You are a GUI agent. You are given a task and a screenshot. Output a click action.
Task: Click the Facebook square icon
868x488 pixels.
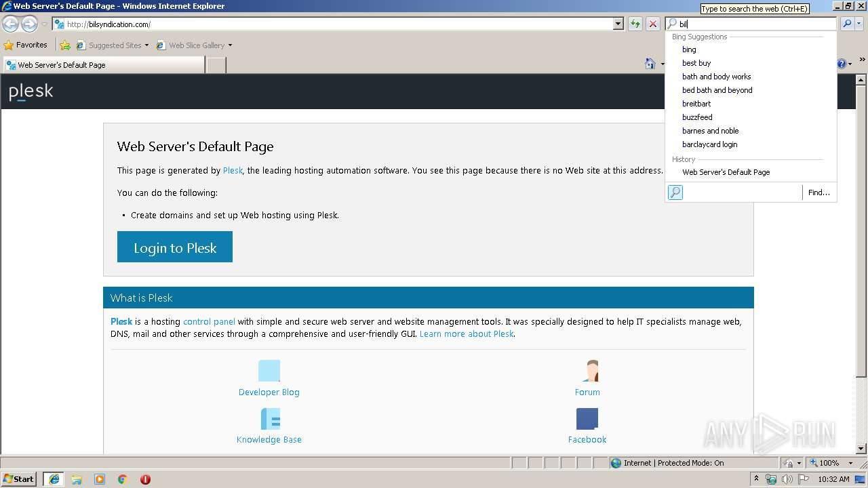click(x=587, y=419)
